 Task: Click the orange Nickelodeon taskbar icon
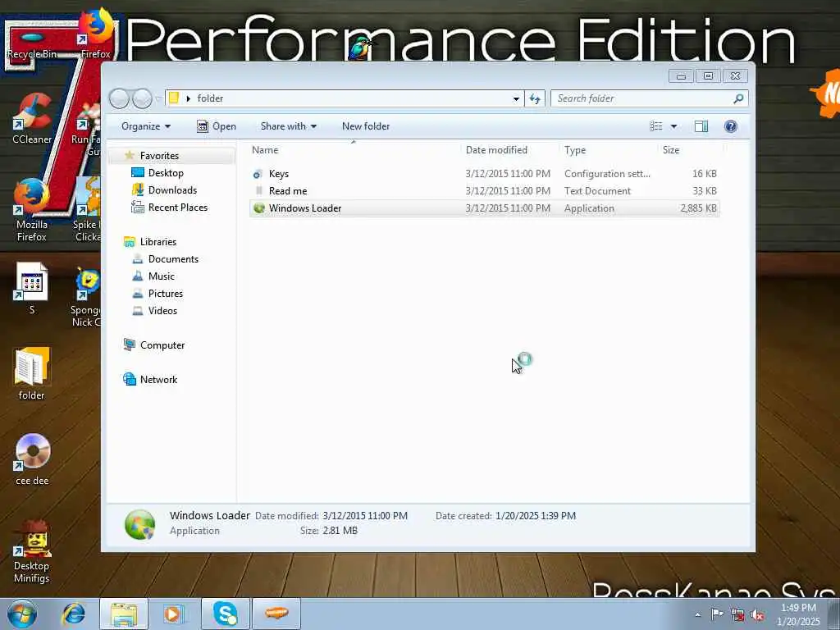click(276, 614)
